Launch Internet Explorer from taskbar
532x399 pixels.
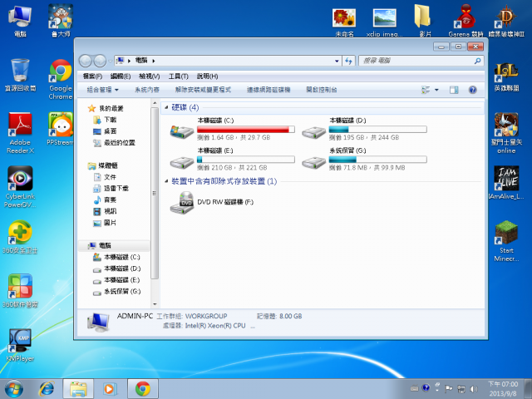click(x=47, y=389)
